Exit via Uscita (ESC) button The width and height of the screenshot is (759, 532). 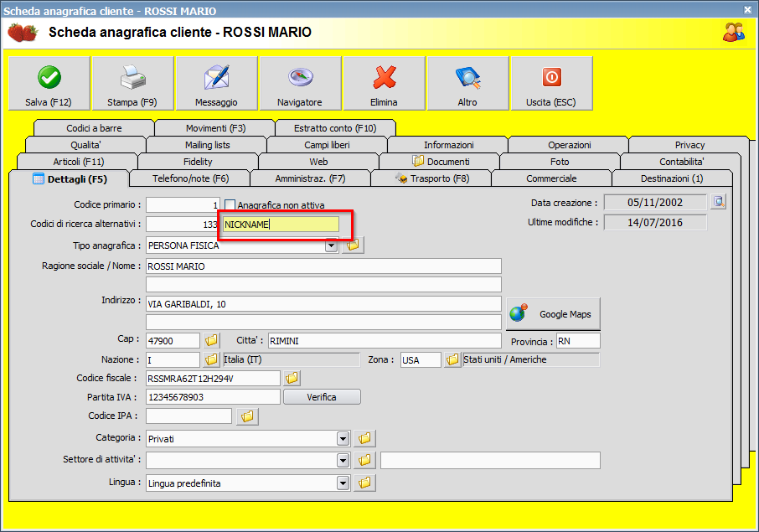pyautogui.click(x=551, y=84)
